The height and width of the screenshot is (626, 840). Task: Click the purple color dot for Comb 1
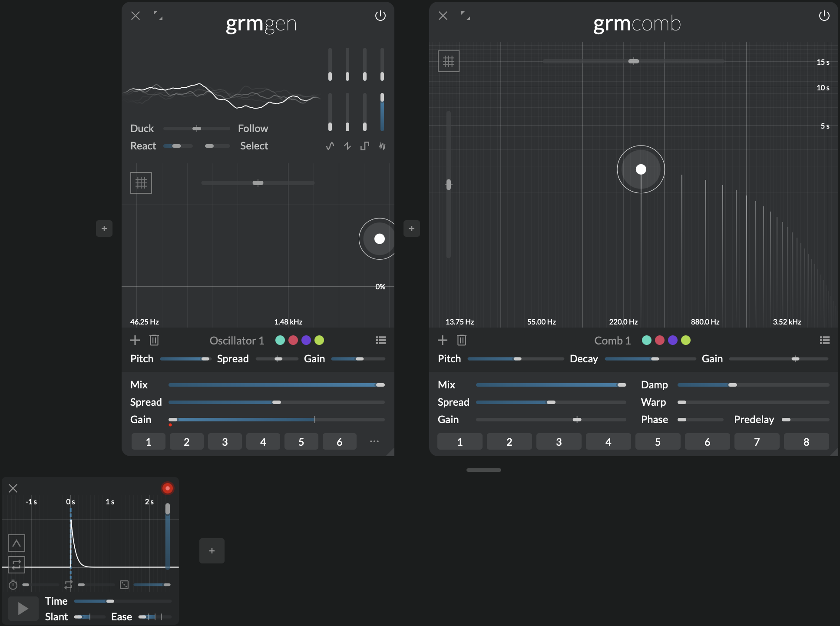pyautogui.click(x=672, y=340)
